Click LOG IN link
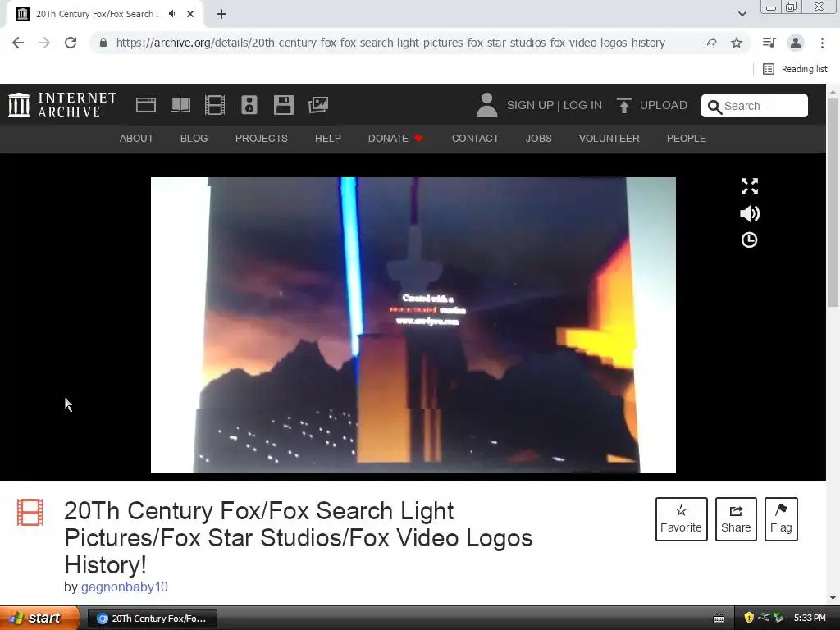The width and height of the screenshot is (840, 630). click(x=582, y=105)
